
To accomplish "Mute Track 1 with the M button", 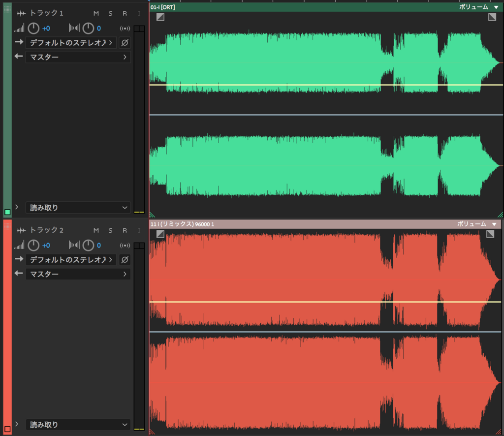I will [x=96, y=13].
